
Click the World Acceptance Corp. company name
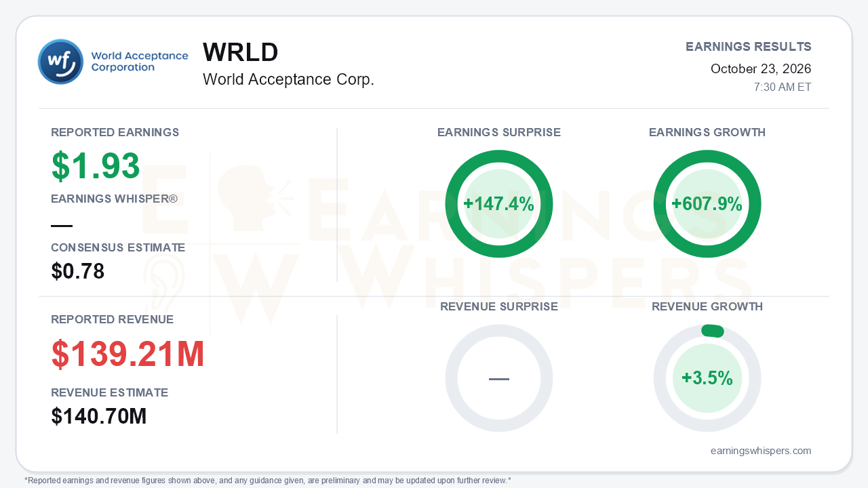pyautogui.click(x=288, y=80)
